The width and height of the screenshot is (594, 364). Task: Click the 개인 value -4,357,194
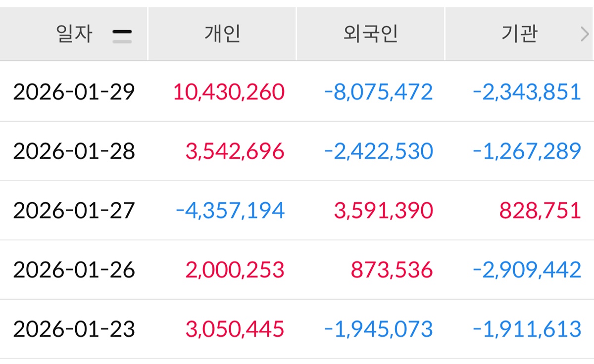pyautogui.click(x=230, y=211)
